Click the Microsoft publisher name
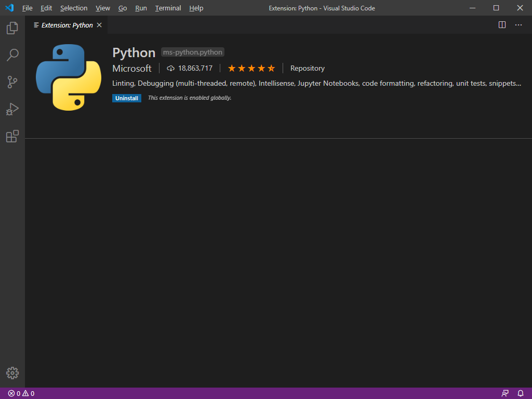This screenshot has width=532, height=399. [x=131, y=69]
